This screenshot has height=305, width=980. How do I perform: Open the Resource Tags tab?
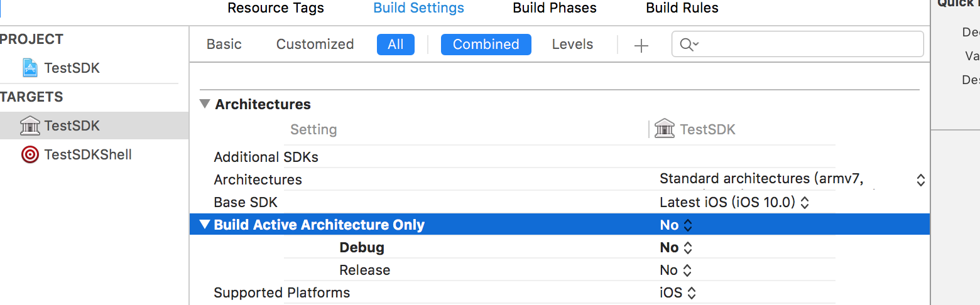click(x=276, y=8)
